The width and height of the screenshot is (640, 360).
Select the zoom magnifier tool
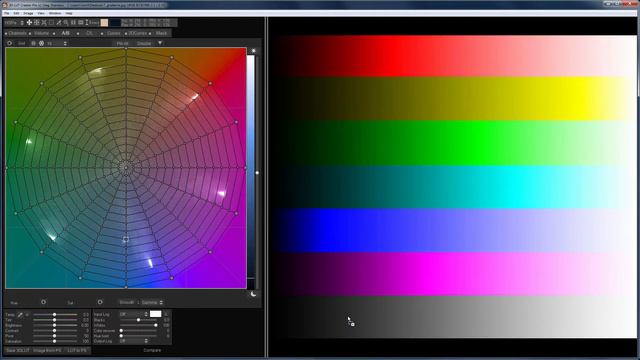pyautogui.click(x=66, y=22)
